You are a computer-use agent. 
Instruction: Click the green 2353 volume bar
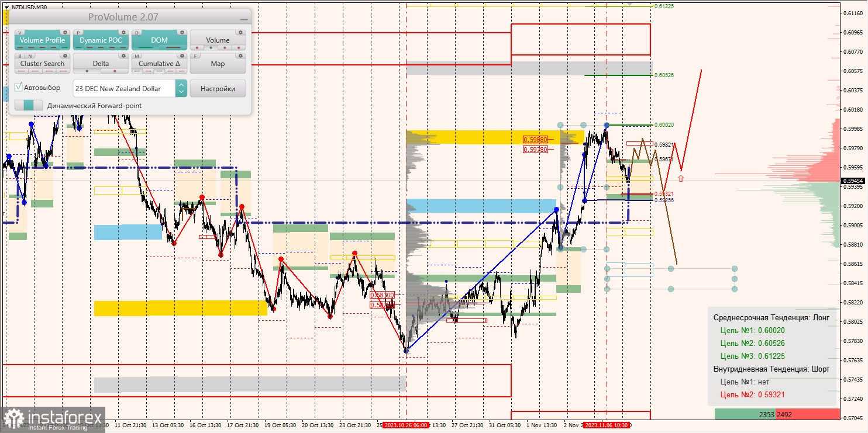click(x=746, y=414)
